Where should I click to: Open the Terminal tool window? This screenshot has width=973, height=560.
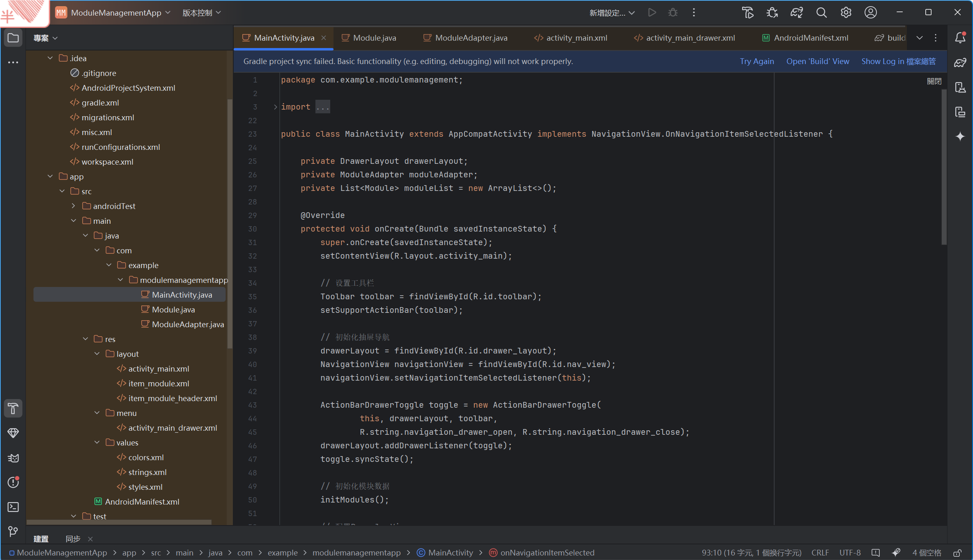pos(13,507)
